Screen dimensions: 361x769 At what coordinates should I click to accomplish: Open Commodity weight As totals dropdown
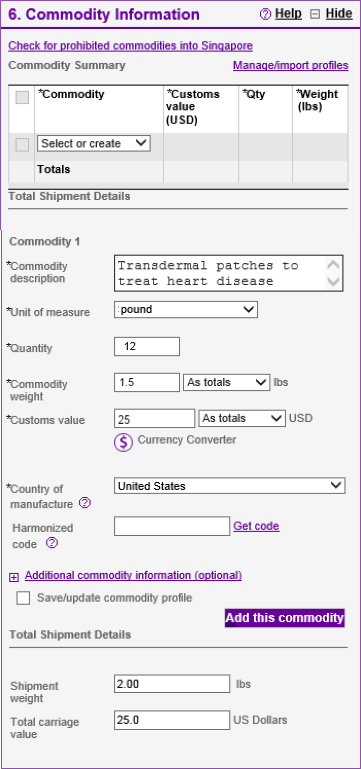[x=227, y=383]
